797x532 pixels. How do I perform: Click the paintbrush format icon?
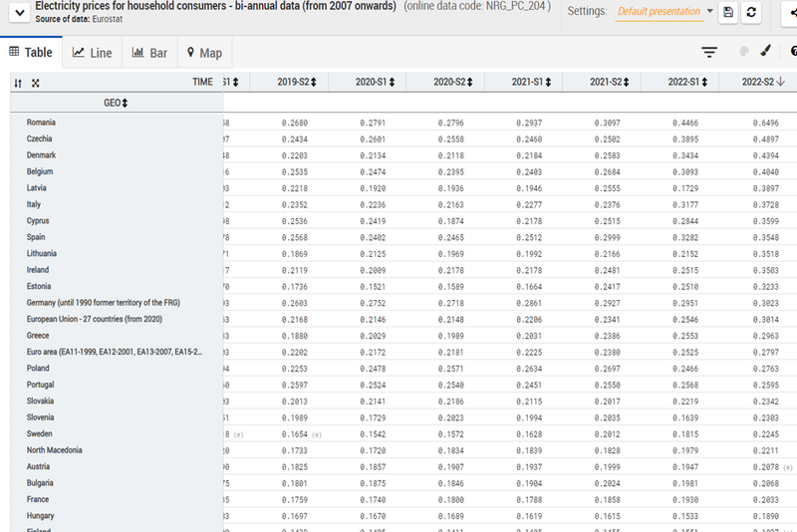coord(765,52)
